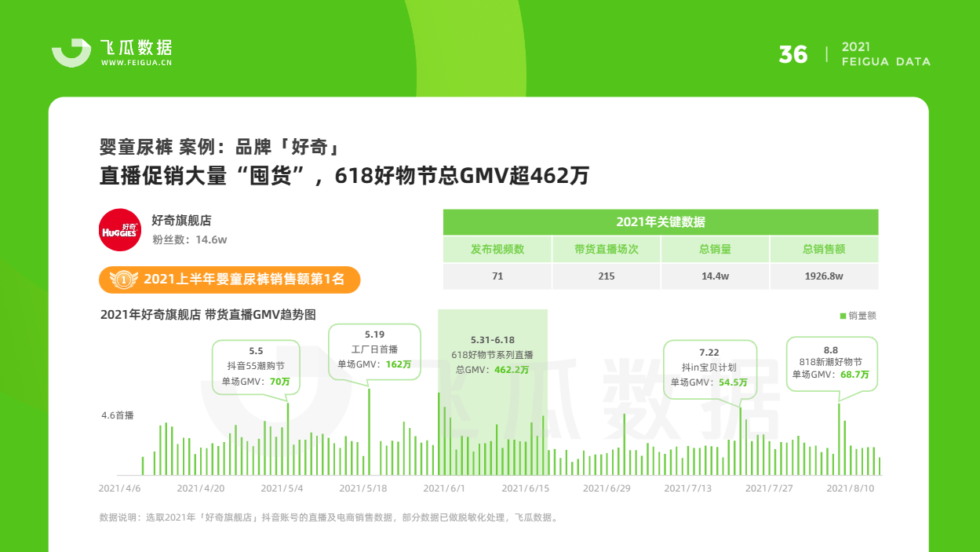980x552 pixels.
Task: Click the value 215 in the table
Action: coord(607,276)
